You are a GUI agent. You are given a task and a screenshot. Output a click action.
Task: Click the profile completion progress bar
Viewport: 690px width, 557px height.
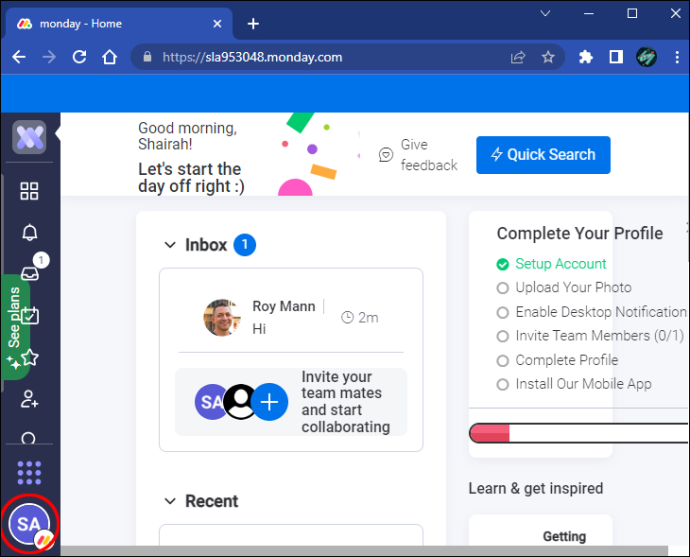(x=579, y=433)
